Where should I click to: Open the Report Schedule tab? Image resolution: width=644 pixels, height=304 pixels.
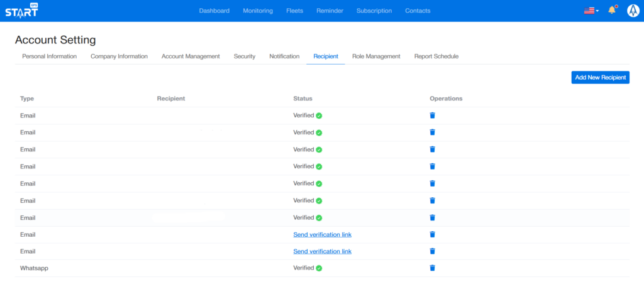tap(436, 57)
